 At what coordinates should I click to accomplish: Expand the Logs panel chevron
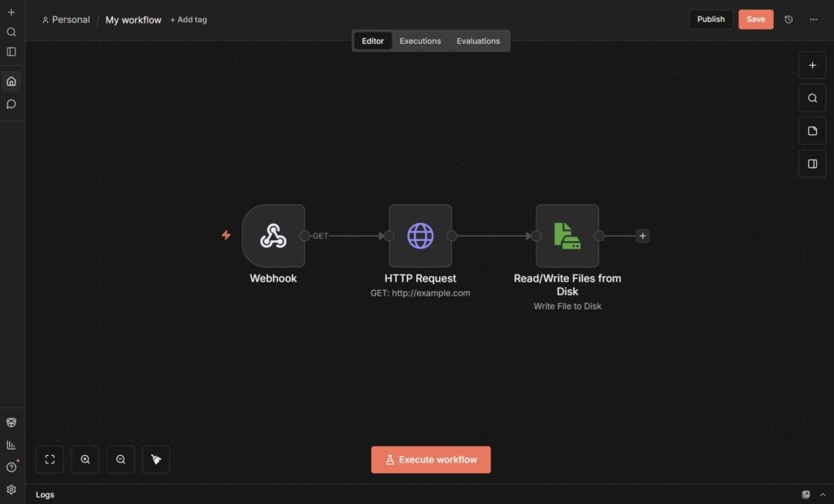(x=823, y=495)
